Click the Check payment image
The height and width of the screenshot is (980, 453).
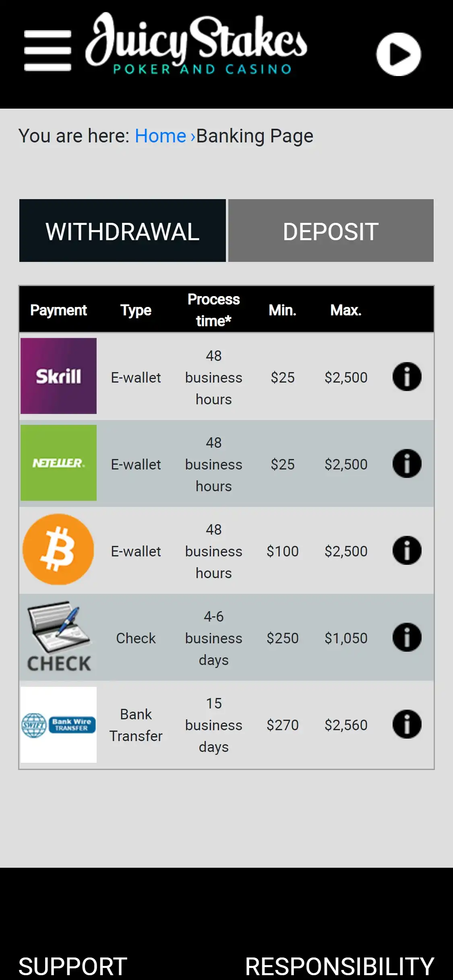59,637
